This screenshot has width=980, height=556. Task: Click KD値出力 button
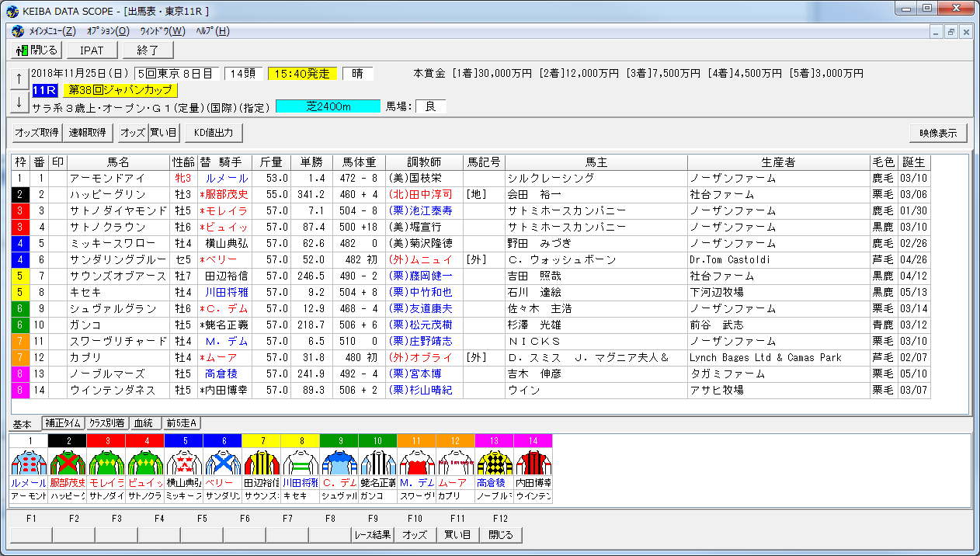[213, 133]
